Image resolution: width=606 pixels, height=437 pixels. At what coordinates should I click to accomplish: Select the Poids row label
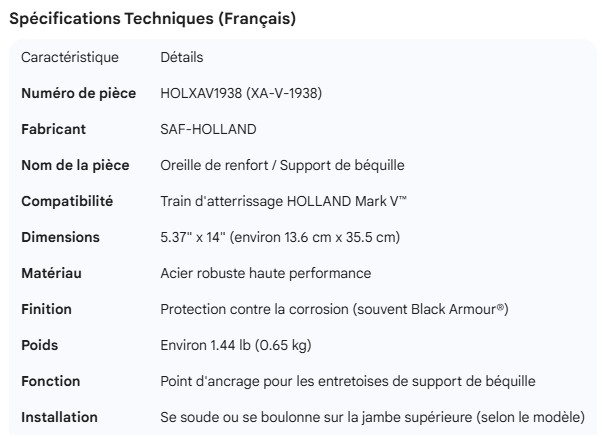coord(40,346)
